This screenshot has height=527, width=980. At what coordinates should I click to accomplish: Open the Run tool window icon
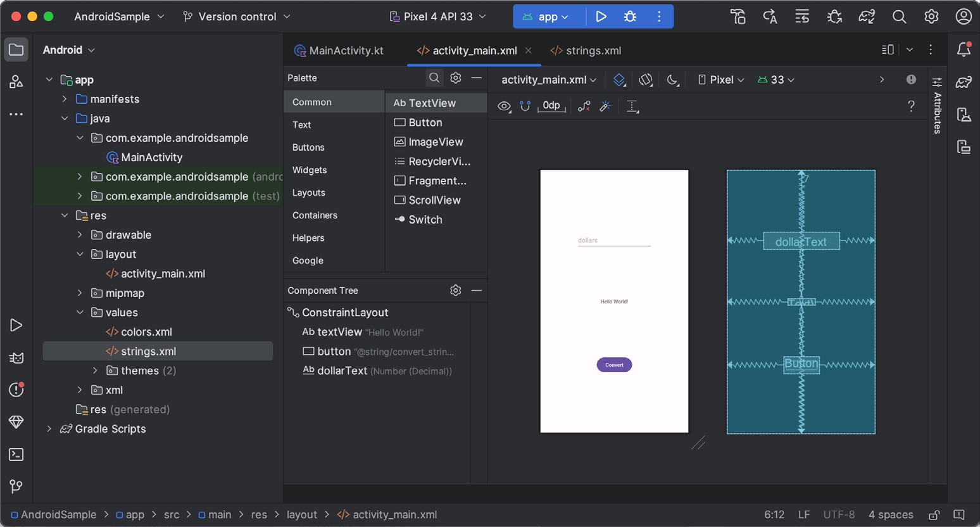[x=16, y=325]
